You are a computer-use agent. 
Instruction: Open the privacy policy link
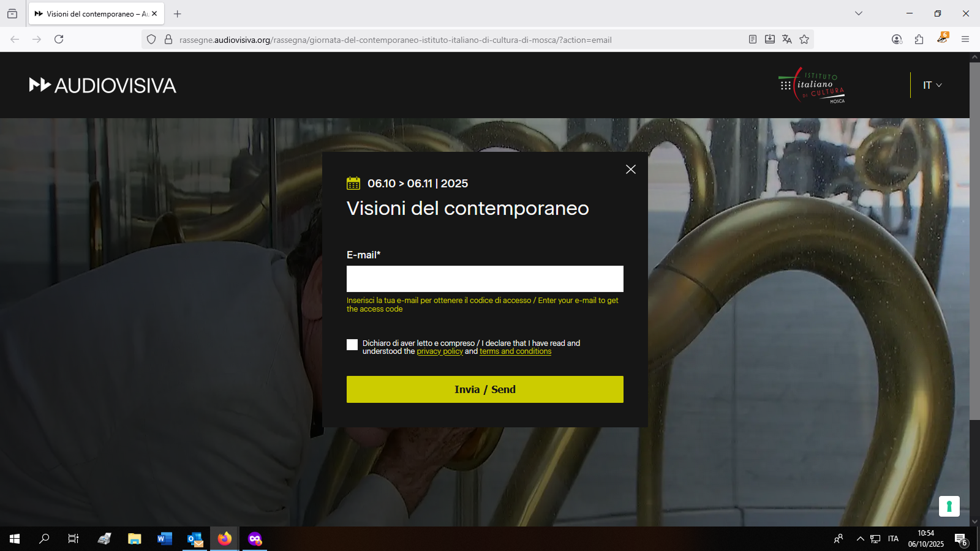pos(440,351)
